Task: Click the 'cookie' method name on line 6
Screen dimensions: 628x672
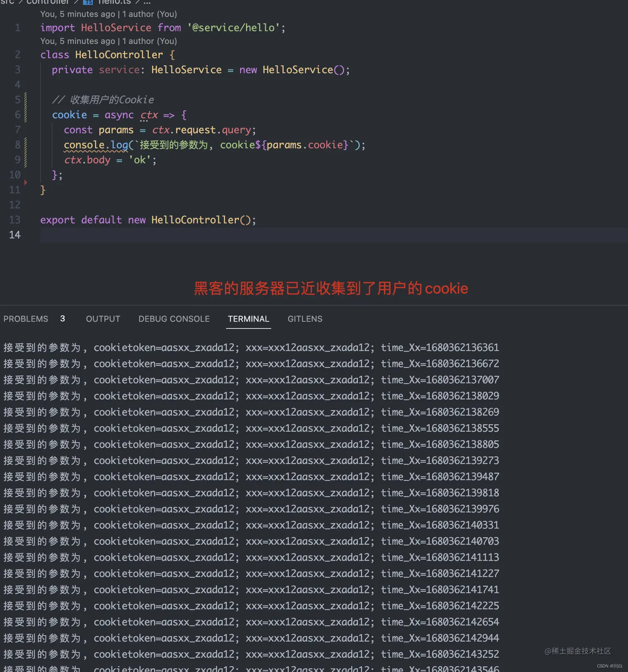Action: click(x=69, y=115)
